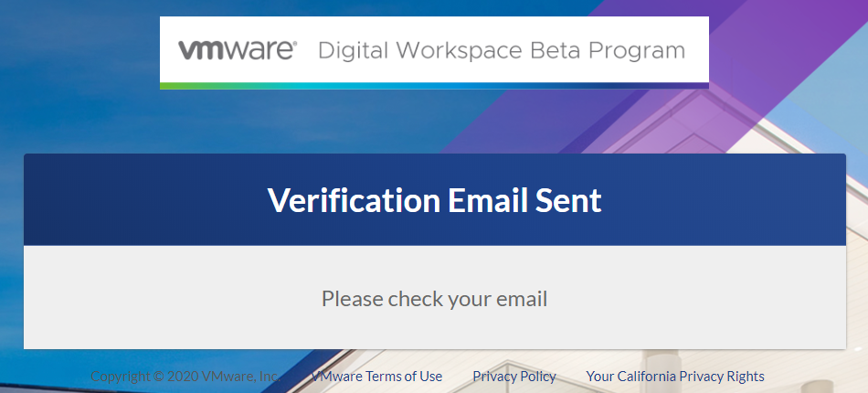Click the "Digital Workspace Beta Program" title
The image size is (868, 393).
tap(501, 50)
